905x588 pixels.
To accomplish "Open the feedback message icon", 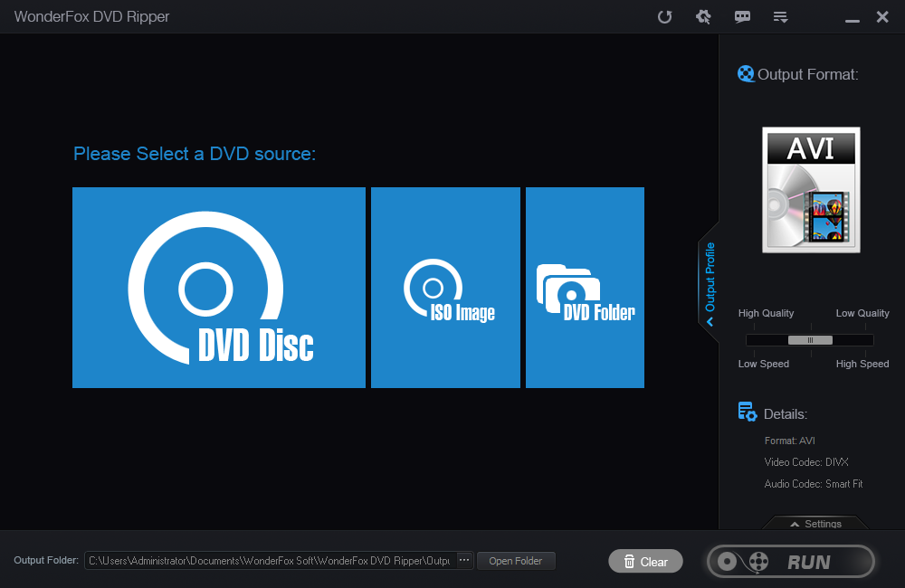I will coord(742,16).
